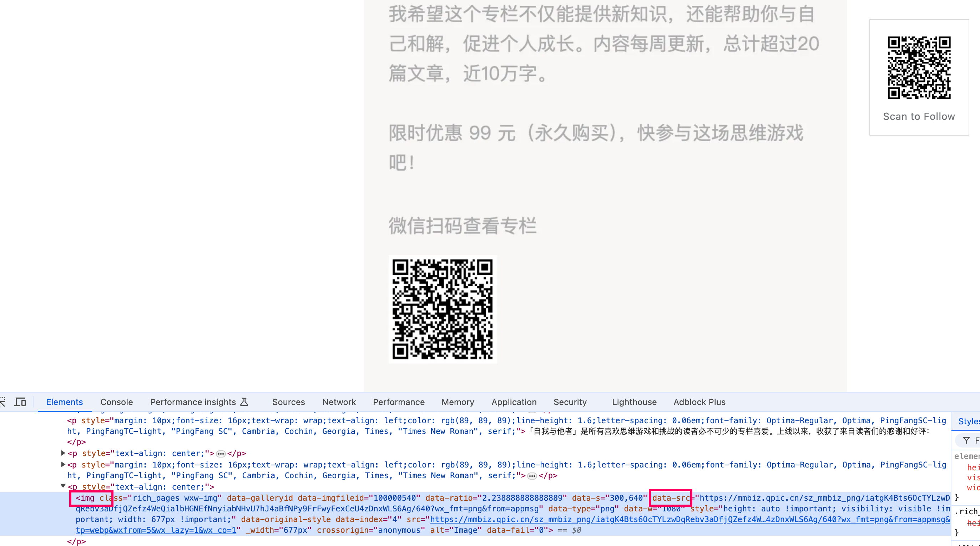Click the data-type "png" attribute value

click(x=607, y=508)
